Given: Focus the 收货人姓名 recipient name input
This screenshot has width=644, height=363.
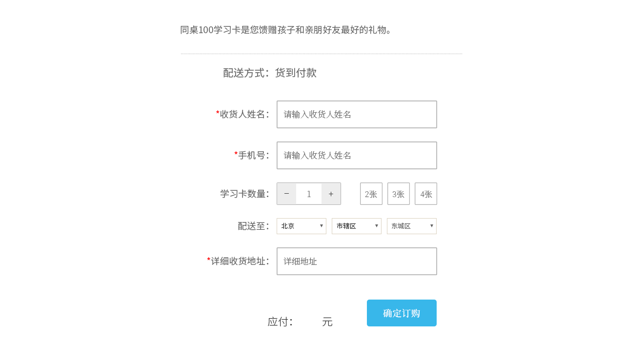Looking at the screenshot, I should 357,114.
